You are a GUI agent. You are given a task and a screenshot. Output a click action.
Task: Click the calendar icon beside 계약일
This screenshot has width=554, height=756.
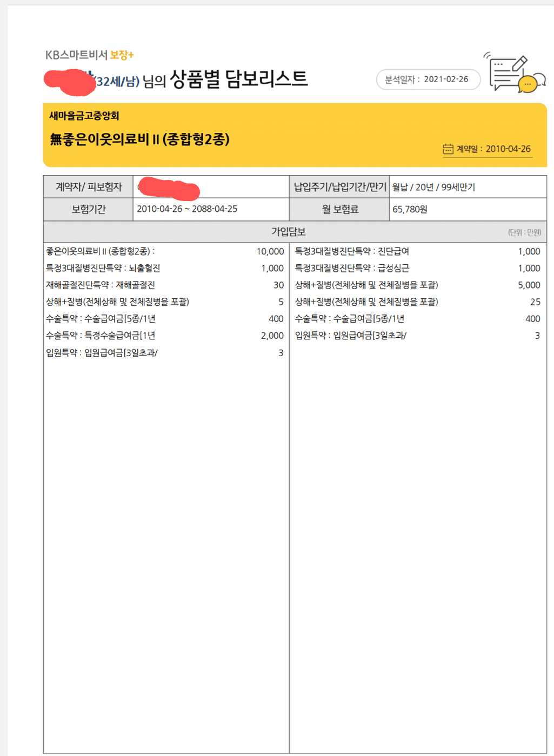(x=448, y=149)
